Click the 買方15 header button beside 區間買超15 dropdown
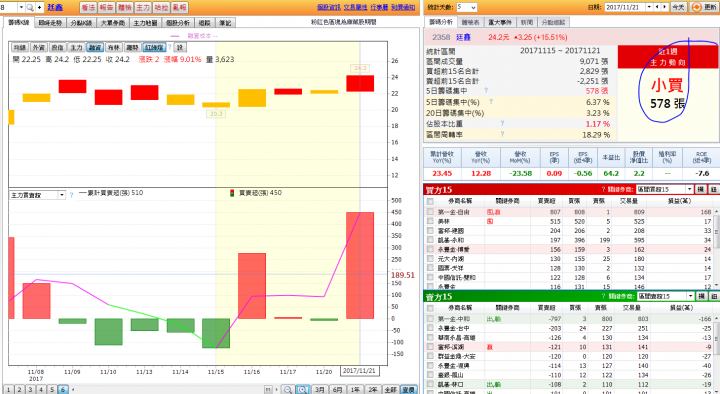Image resolution: width=720 pixels, height=394 pixels. pyautogui.click(x=701, y=189)
